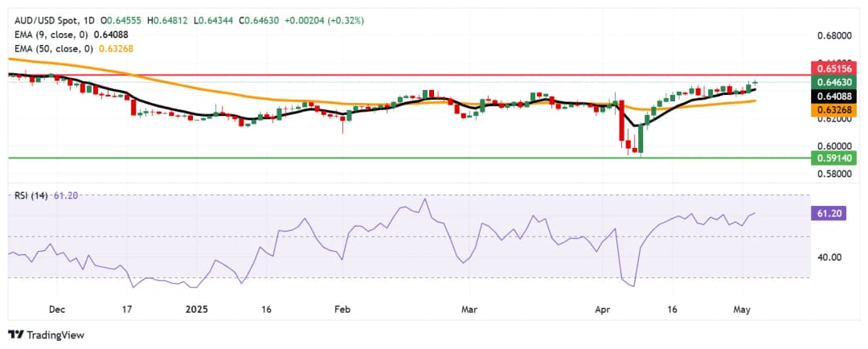Click the red horizontal resistance line
Viewport: 868px width, 349px height.
402,75
